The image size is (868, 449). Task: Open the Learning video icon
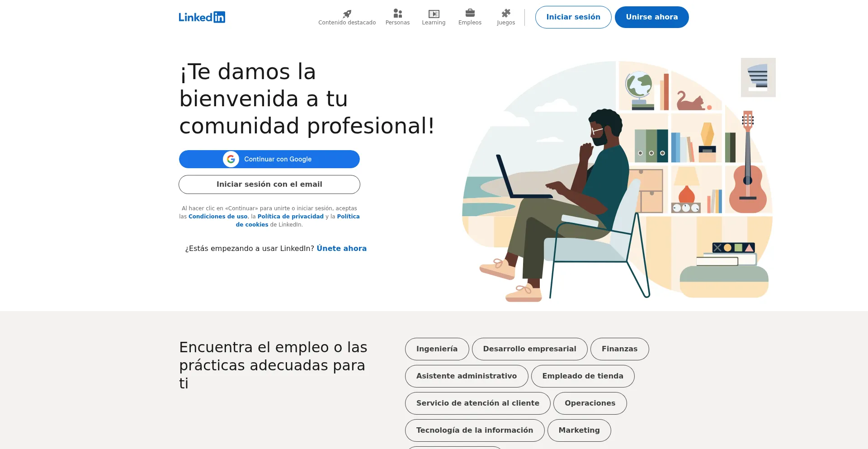tap(434, 14)
